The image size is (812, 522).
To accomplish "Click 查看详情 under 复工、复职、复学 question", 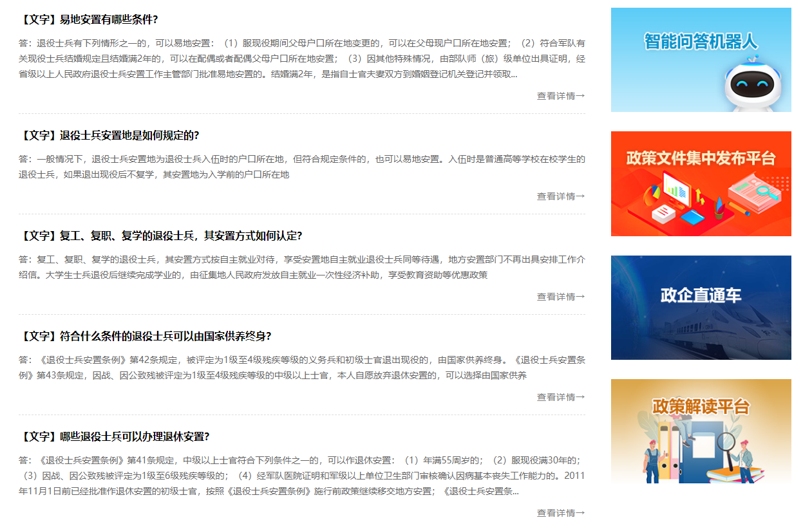I will pyautogui.click(x=561, y=297).
